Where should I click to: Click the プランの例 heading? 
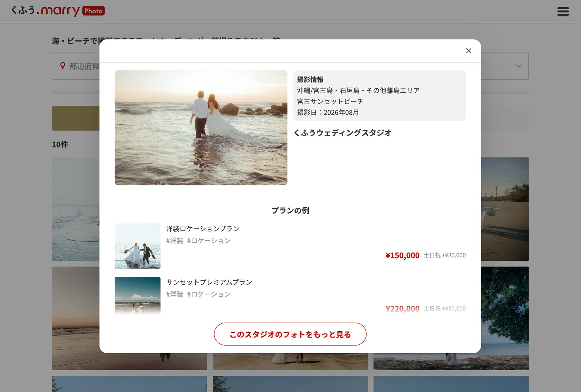[290, 211]
